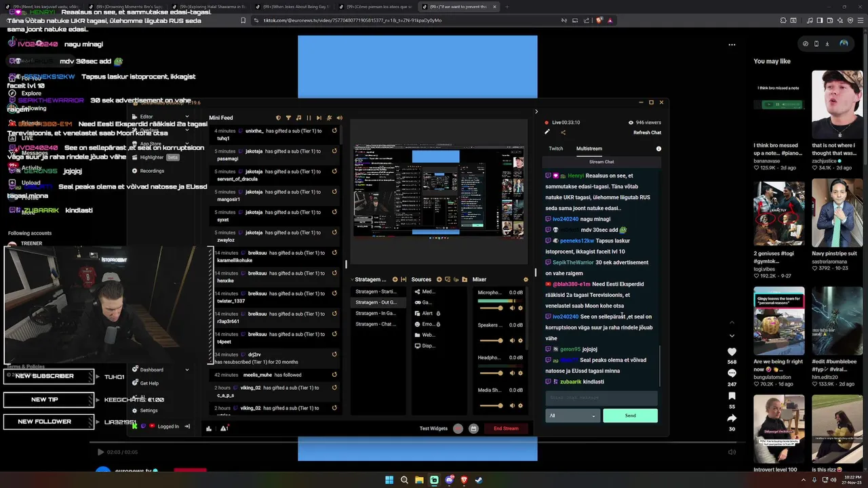Log out with the Logged In exit icon

point(187,426)
